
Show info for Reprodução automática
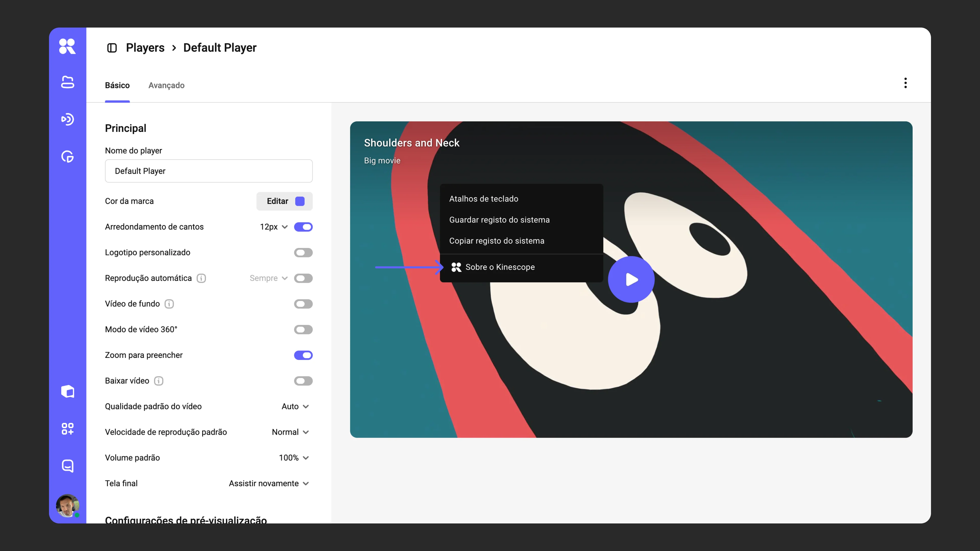[201, 278]
